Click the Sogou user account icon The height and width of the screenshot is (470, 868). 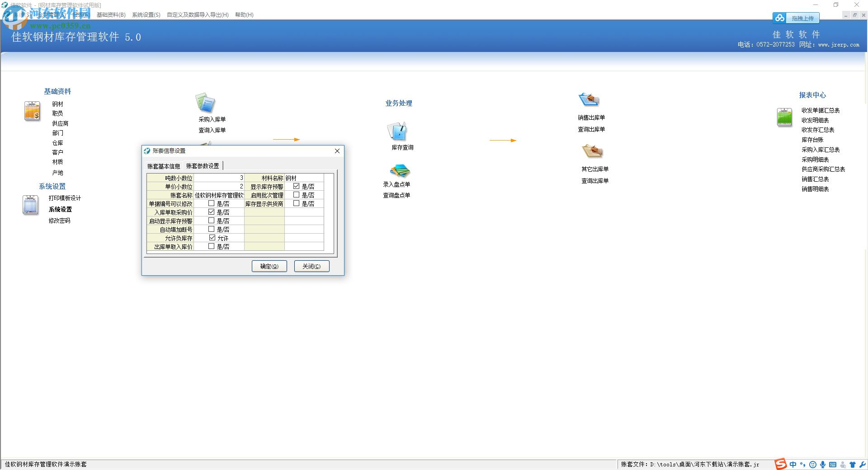[843, 465]
